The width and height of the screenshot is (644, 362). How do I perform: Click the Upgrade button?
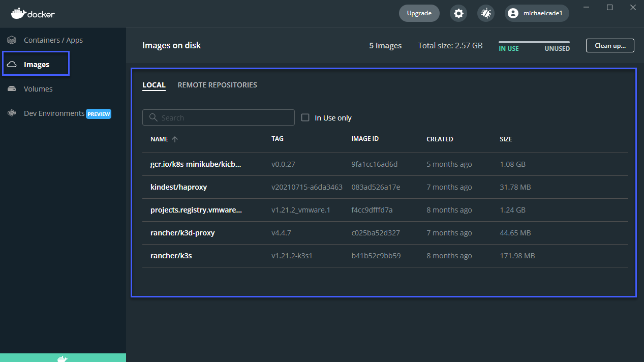click(x=419, y=13)
